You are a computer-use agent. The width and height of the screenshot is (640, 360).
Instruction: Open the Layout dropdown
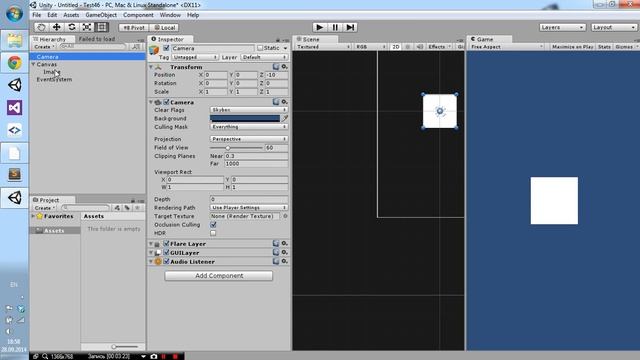tap(614, 27)
